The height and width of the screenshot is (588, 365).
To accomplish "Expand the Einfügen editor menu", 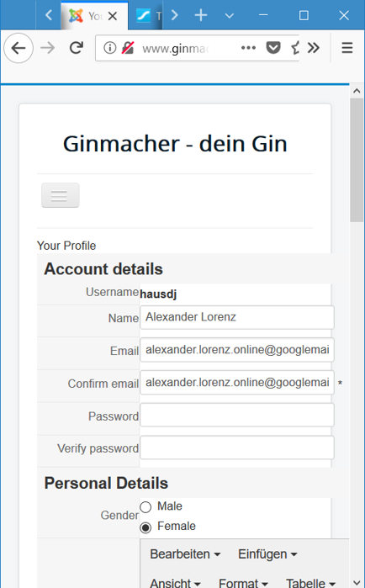I will pos(267,554).
